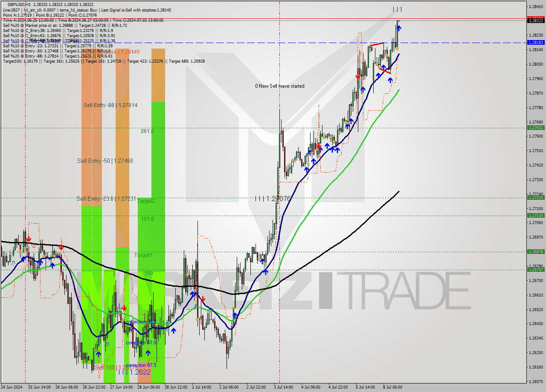Click the '5 Jul 14:00' time axis label
546x392 pixels.
coord(365,387)
